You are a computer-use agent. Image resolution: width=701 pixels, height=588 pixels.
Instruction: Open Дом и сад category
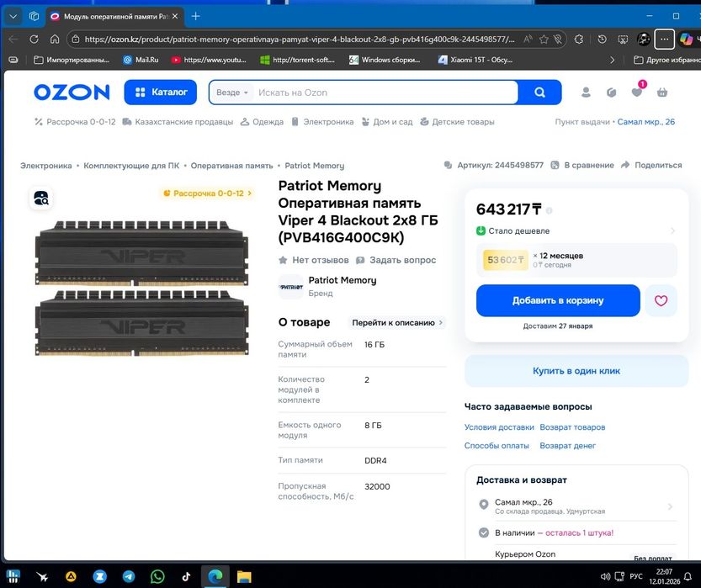coord(387,121)
